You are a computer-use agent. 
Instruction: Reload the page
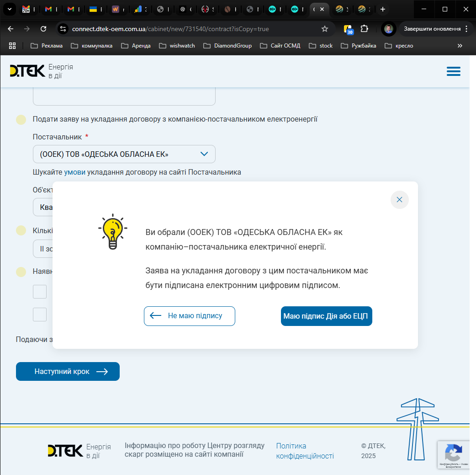[x=43, y=29]
